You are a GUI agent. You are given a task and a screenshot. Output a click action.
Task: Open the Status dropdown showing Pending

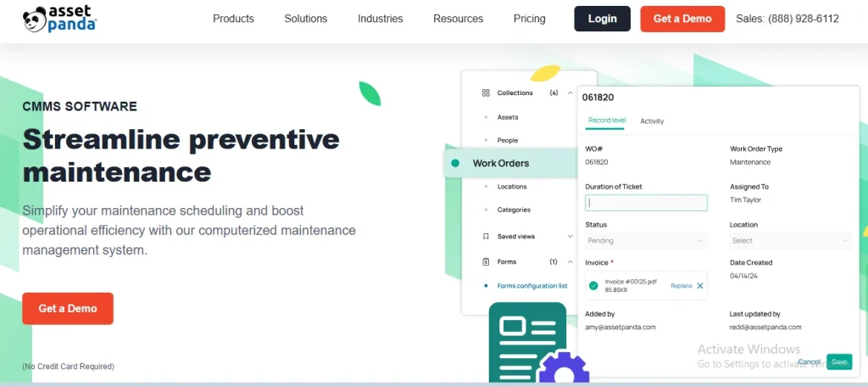point(646,241)
